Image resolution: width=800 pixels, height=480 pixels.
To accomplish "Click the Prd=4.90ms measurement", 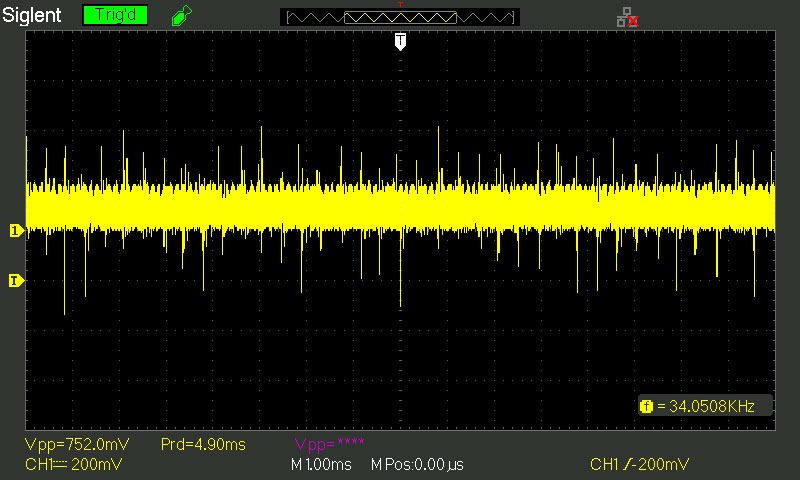I will tap(203, 444).
